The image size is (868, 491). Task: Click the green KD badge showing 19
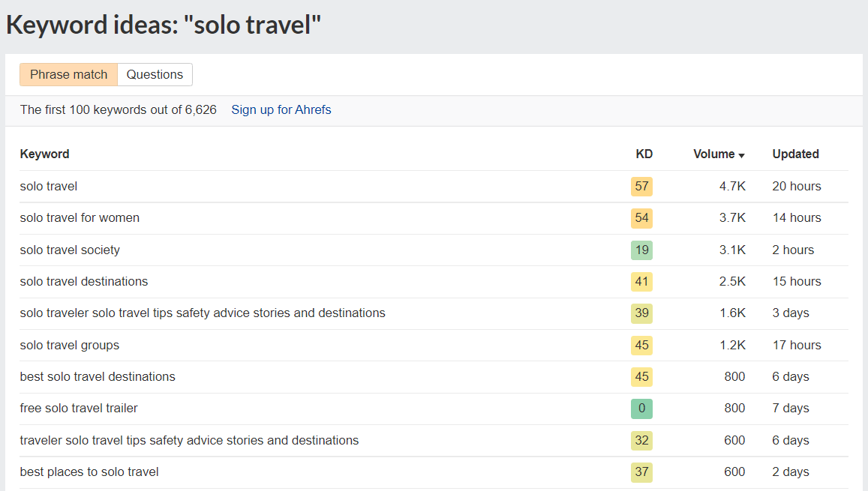[641, 250]
